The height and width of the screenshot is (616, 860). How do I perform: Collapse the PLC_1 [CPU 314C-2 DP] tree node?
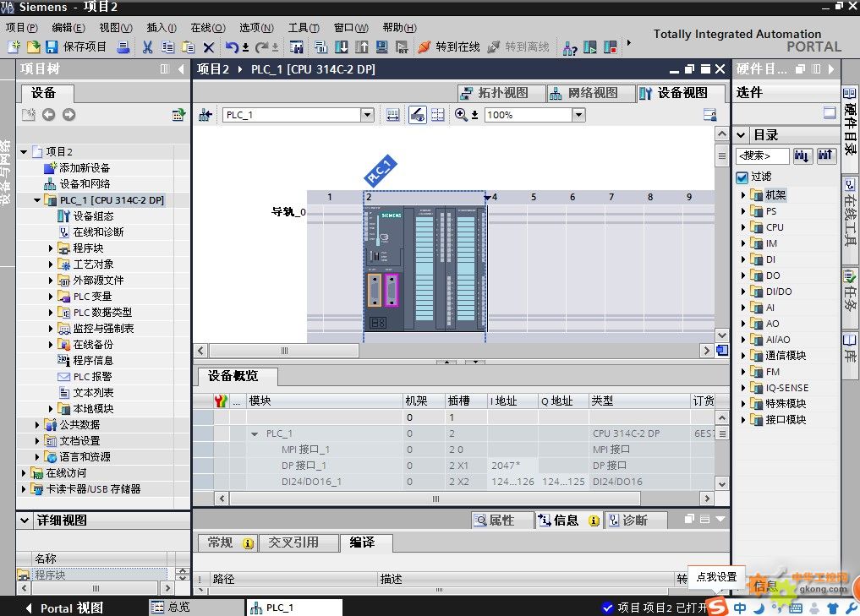[x=36, y=200]
